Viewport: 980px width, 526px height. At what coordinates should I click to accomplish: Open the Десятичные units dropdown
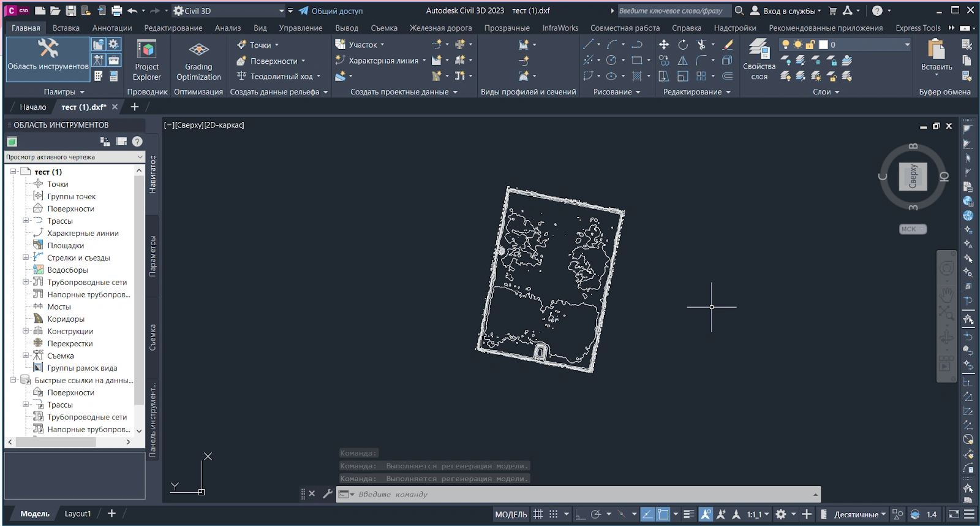coord(860,514)
